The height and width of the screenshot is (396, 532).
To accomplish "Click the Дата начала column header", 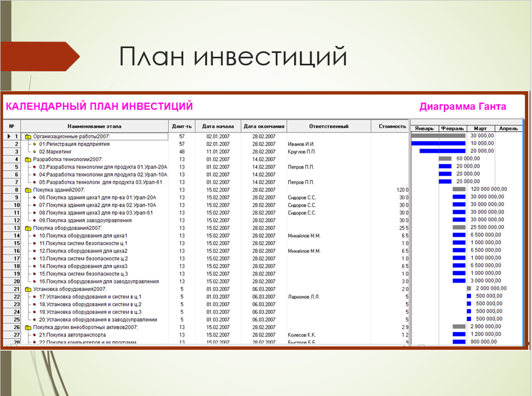I will click(x=218, y=126).
